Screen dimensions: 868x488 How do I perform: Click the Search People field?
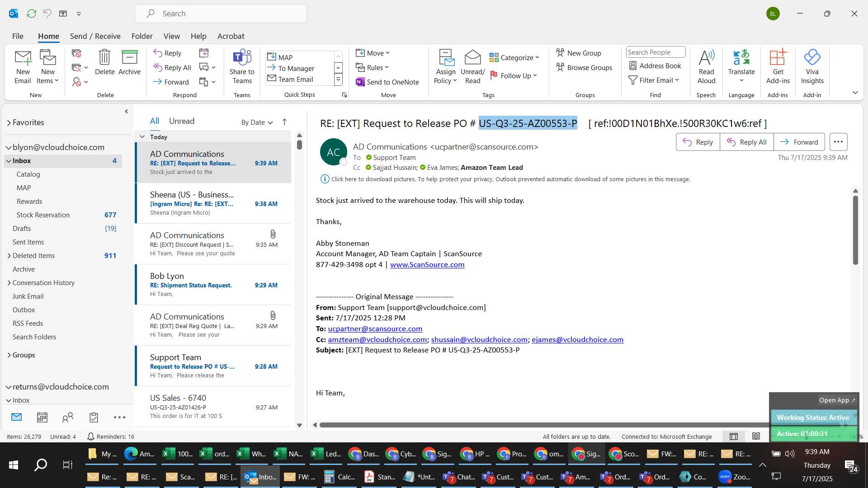click(656, 52)
